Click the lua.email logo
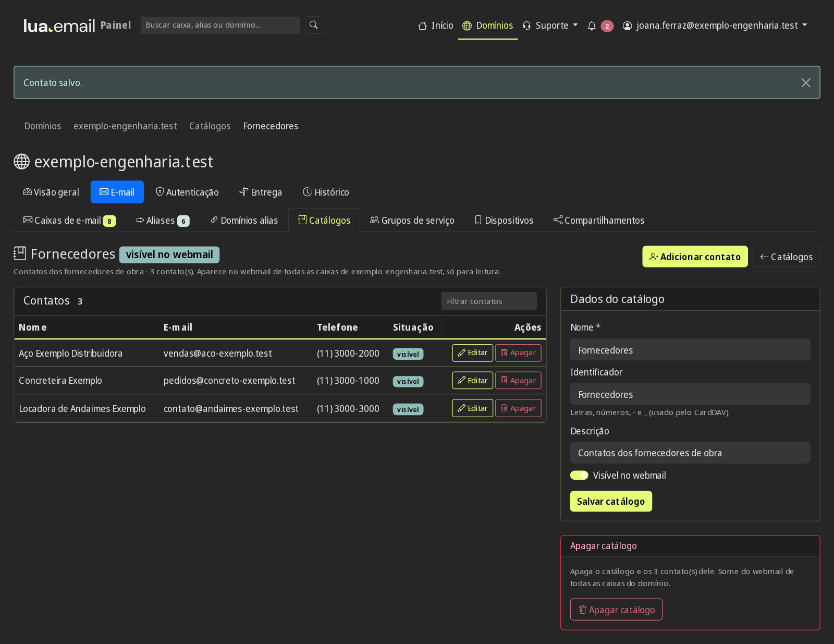 click(x=59, y=26)
